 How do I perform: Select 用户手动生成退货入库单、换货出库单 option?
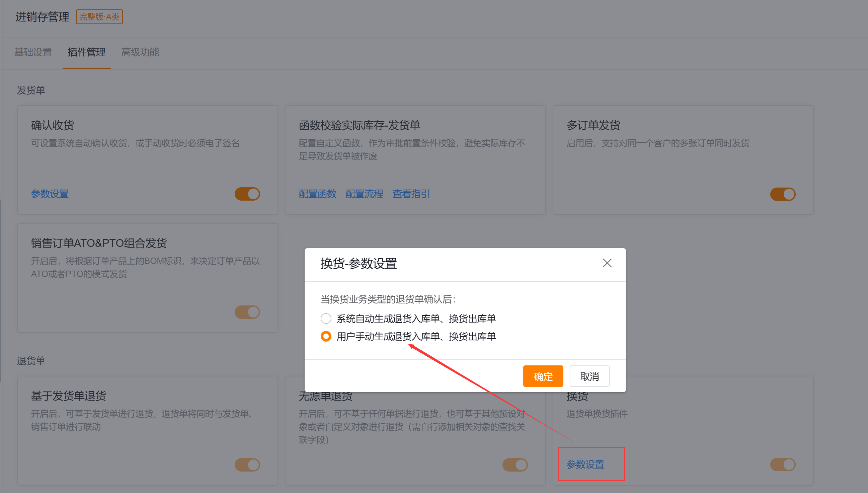point(326,336)
